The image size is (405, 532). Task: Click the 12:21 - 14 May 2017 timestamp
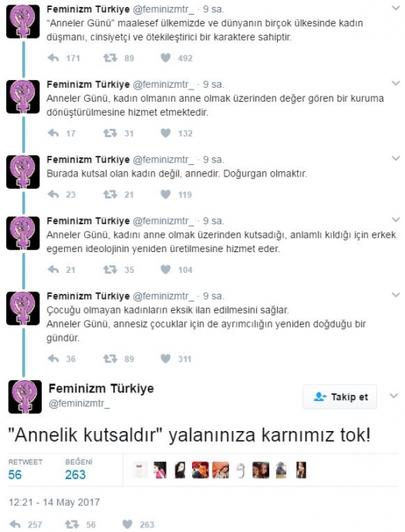coord(54,502)
